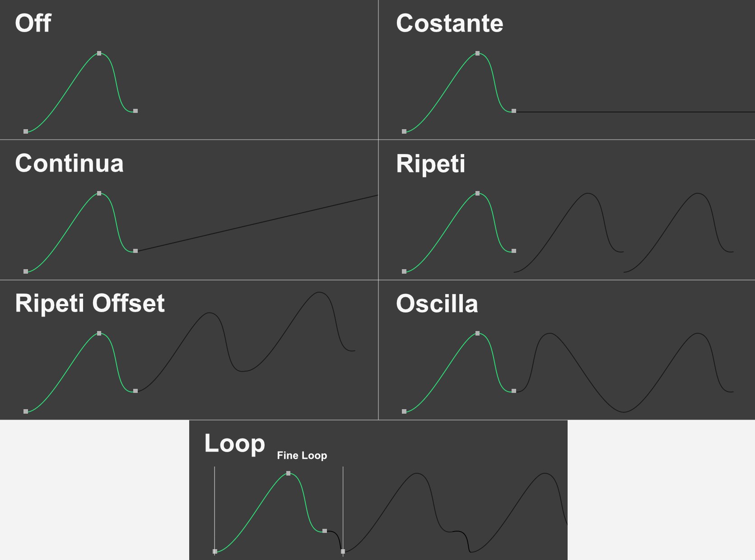The width and height of the screenshot is (755, 560).
Task: Select the start keyframe in Oscilla panel
Action: [x=404, y=411]
